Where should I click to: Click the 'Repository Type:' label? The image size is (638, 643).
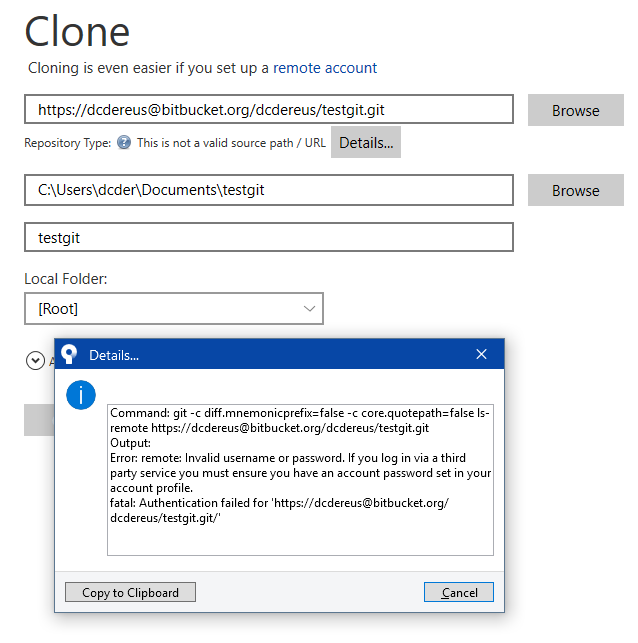68,143
